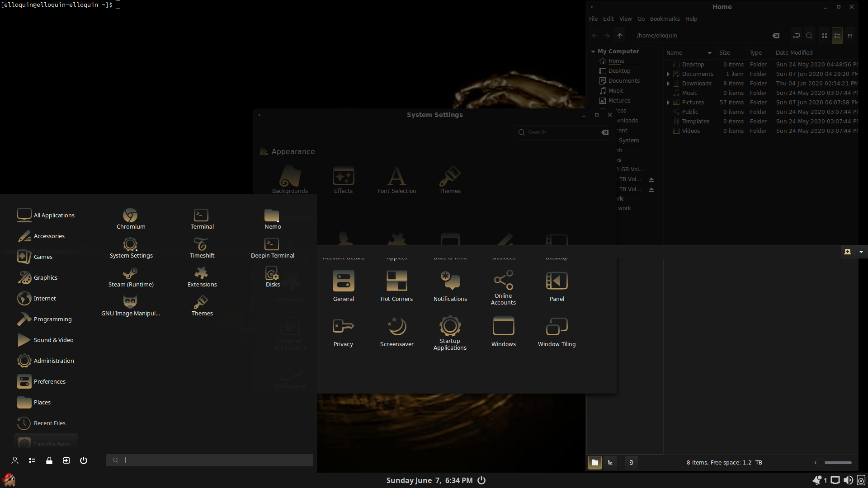This screenshot has width=868, height=488.
Task: Open the Extensions settings
Action: coord(202,277)
